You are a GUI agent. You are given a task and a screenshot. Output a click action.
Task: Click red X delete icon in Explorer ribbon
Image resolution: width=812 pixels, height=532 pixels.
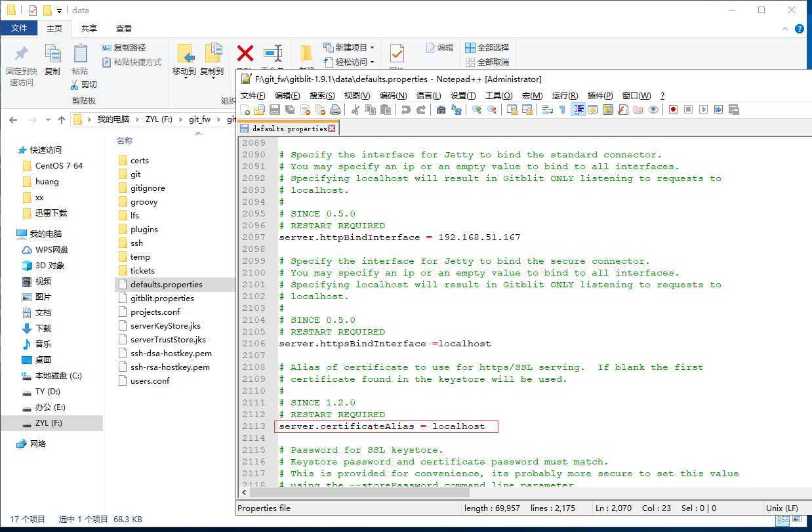[245, 53]
